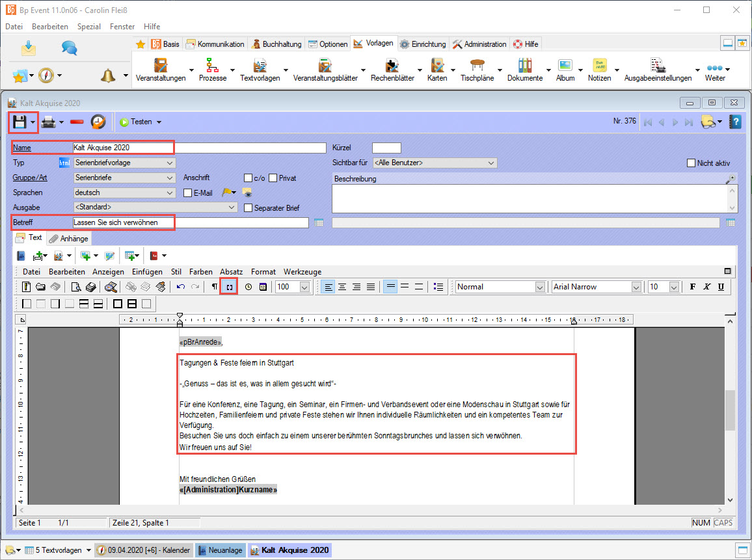Screen dimensions: 752x560
Task: Click the Testen button
Action: point(140,122)
